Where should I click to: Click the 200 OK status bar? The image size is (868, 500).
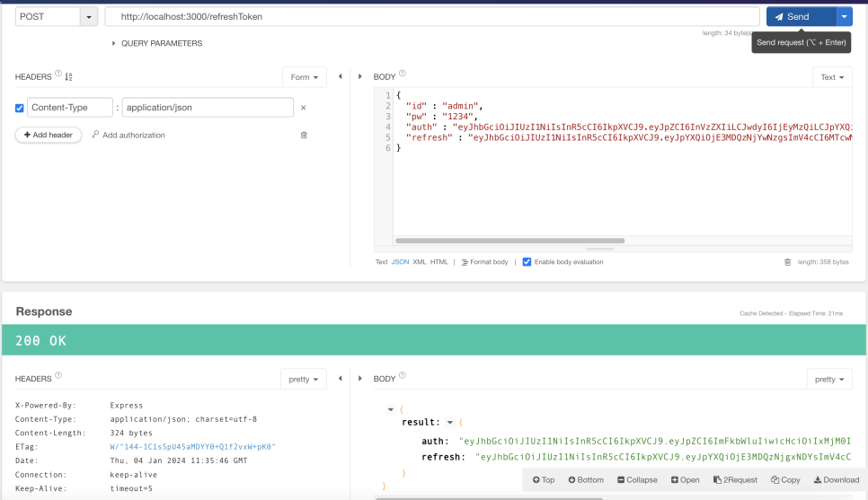pos(434,340)
